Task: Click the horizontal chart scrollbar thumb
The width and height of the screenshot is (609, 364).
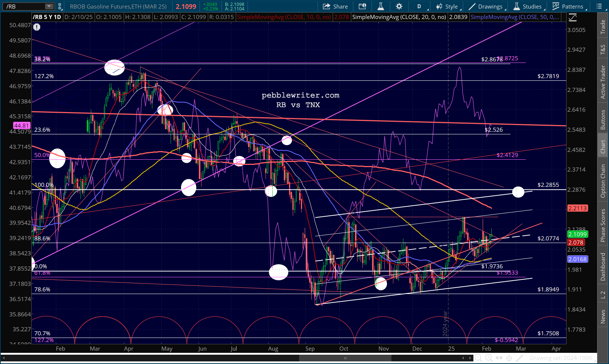Action: (x=345, y=358)
